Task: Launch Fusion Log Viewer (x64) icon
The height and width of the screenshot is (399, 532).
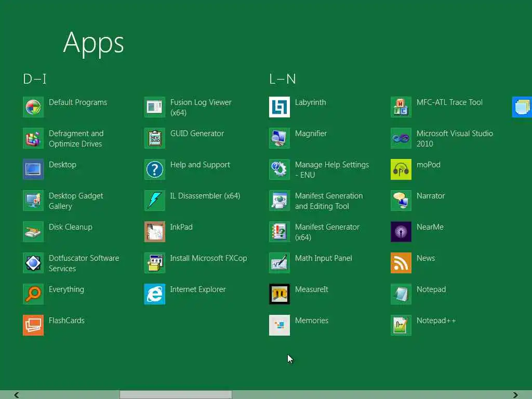Action: (x=155, y=107)
